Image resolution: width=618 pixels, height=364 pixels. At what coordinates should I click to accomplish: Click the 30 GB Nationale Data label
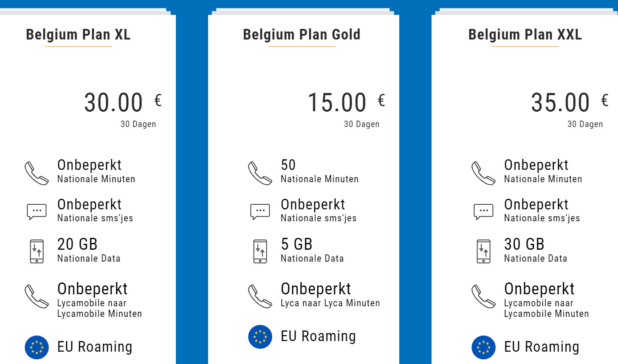[535, 250]
